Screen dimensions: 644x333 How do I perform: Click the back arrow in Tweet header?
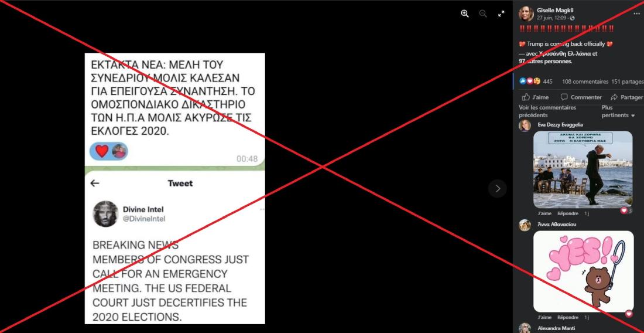click(x=95, y=184)
